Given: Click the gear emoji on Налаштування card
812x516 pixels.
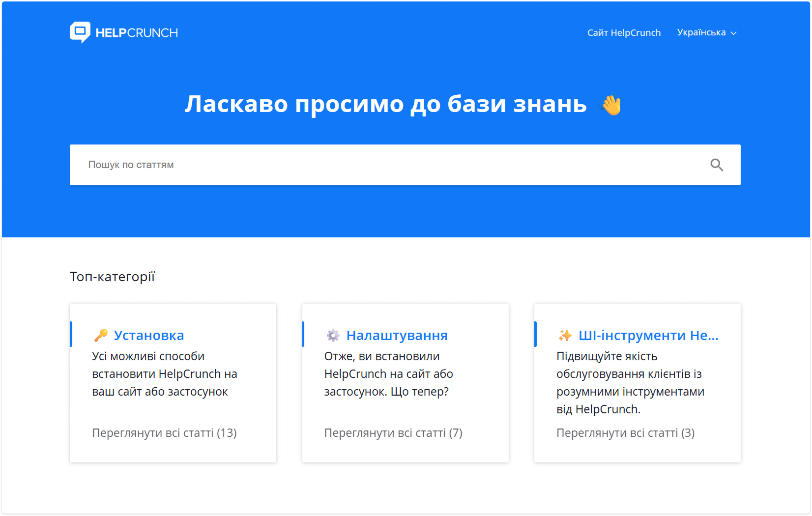Looking at the screenshot, I should pyautogui.click(x=333, y=335).
